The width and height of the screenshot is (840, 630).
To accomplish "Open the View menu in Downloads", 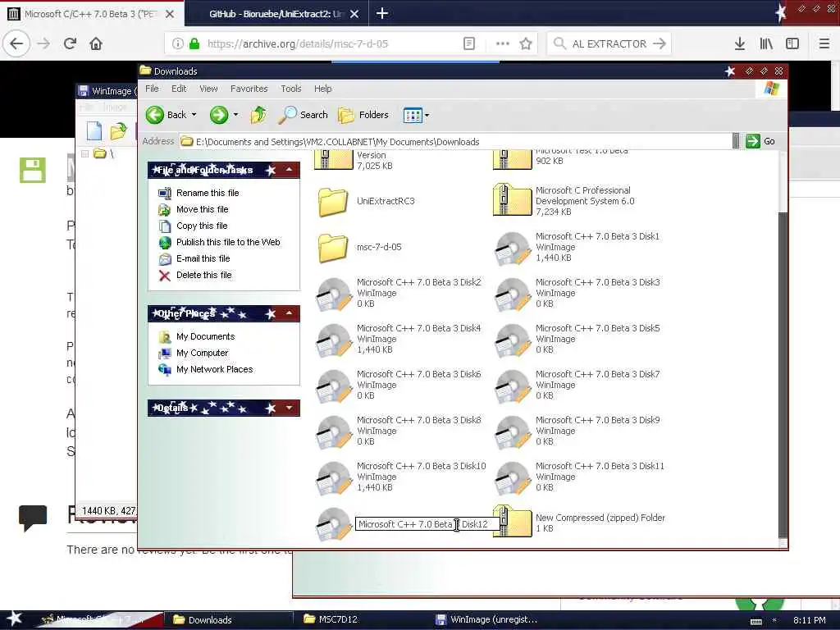I will pos(208,89).
